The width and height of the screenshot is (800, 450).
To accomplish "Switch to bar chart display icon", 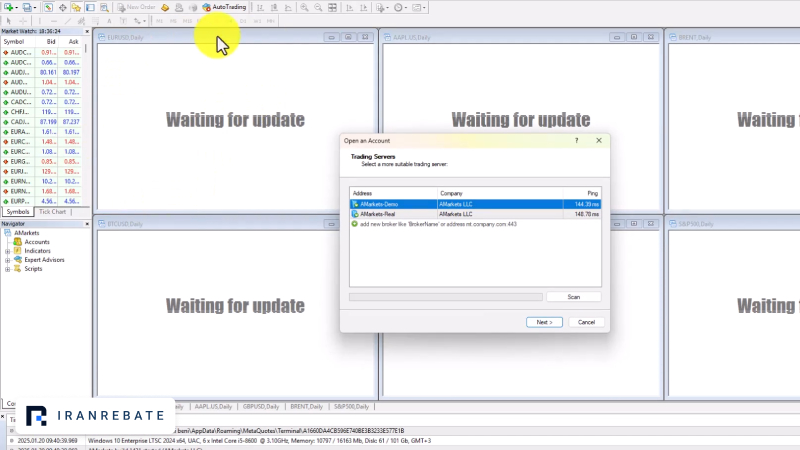I will (260, 7).
